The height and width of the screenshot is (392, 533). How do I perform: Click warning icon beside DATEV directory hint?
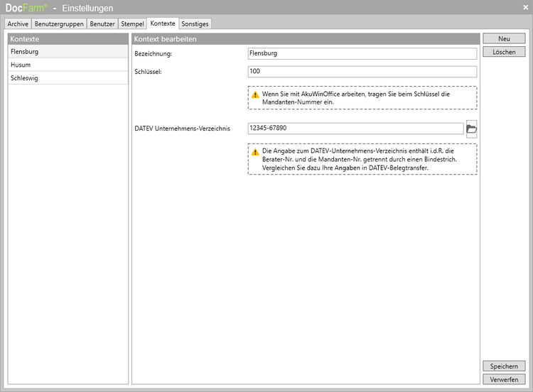(x=255, y=152)
